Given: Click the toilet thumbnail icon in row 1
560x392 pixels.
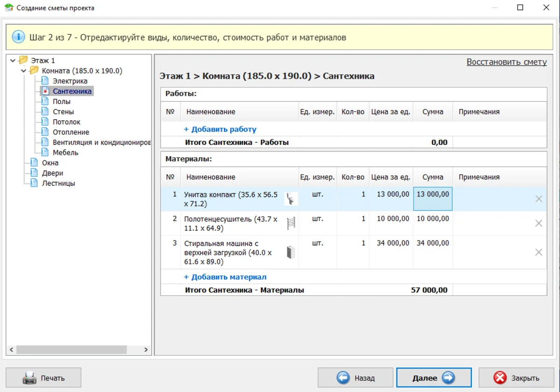Looking at the screenshot, I should [291, 199].
